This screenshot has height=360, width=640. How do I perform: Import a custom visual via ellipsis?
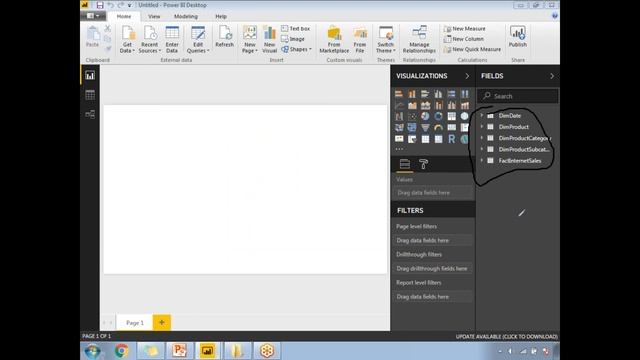click(x=399, y=149)
